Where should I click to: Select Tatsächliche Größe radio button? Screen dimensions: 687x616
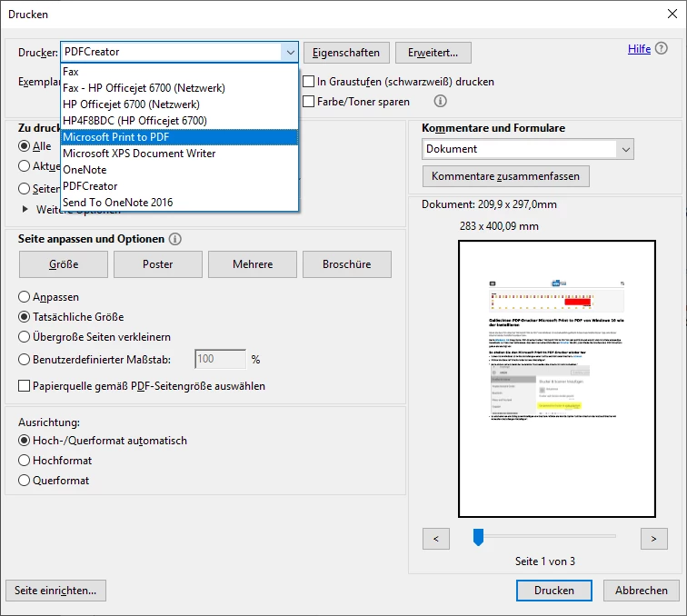tap(25, 317)
